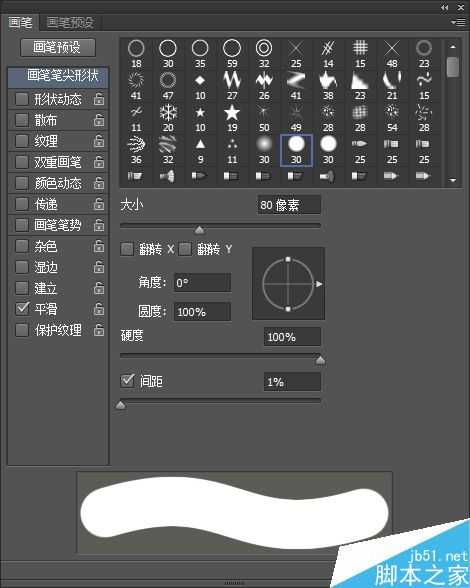Enable the 双重画笔 dual brush checkbox
470x588 pixels.
22,162
